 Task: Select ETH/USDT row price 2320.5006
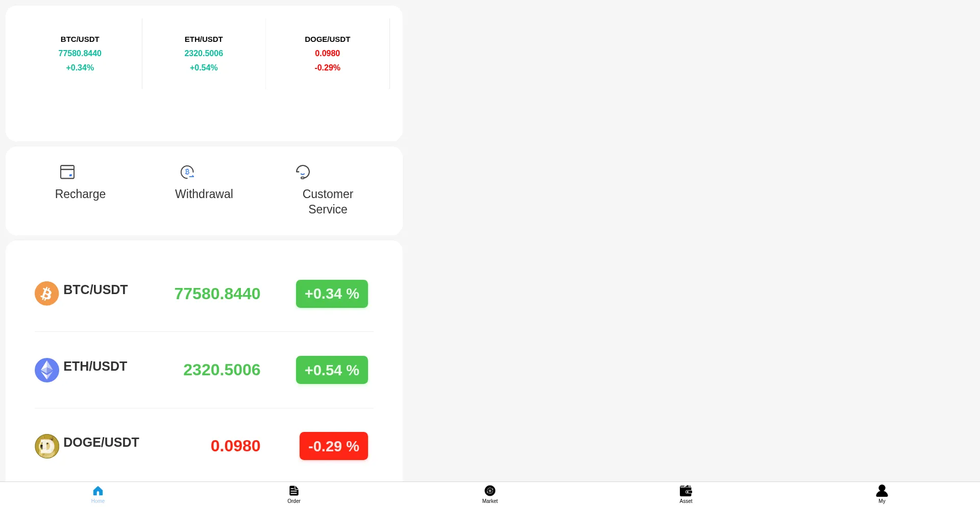click(222, 370)
